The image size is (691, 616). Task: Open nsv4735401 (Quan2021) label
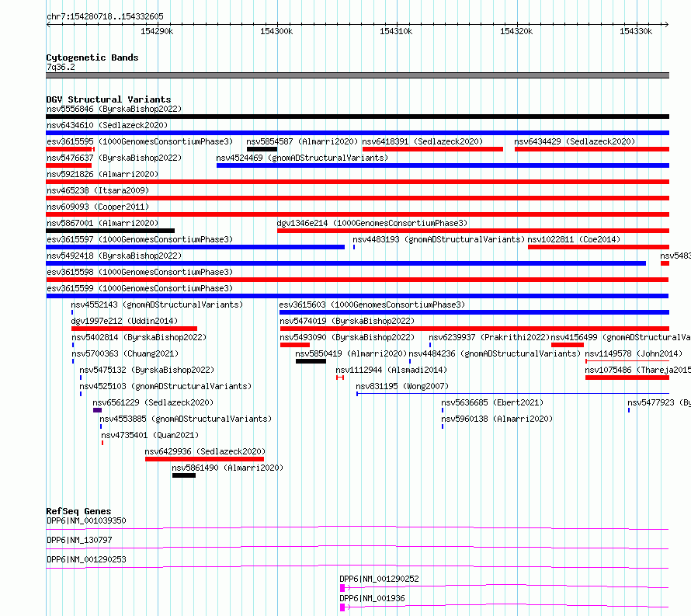150,435
